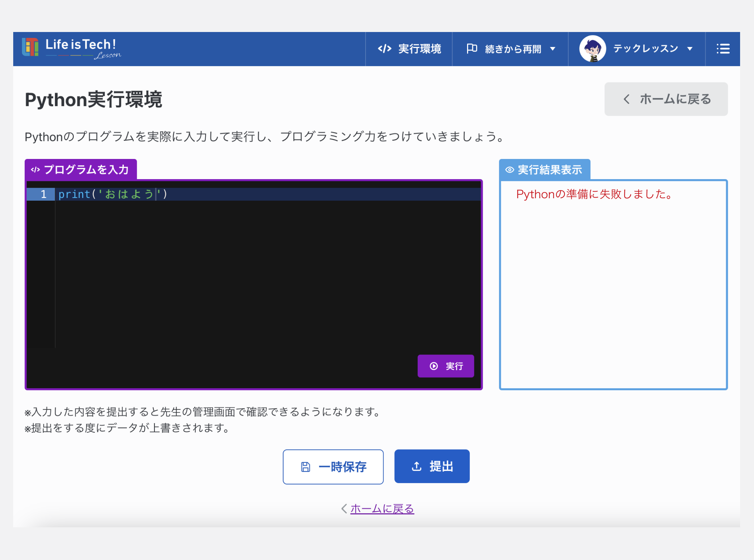Open the 実行環境 menu item

pos(409,49)
